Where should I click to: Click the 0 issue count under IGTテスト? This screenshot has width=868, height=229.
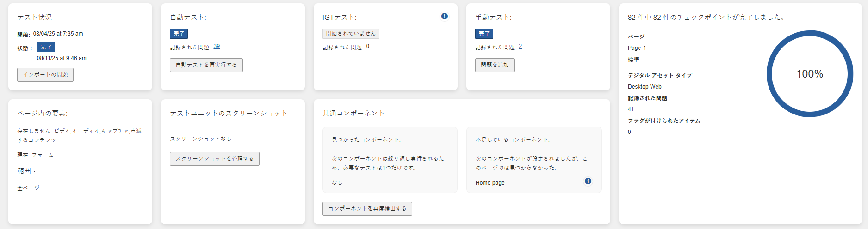pos(368,46)
